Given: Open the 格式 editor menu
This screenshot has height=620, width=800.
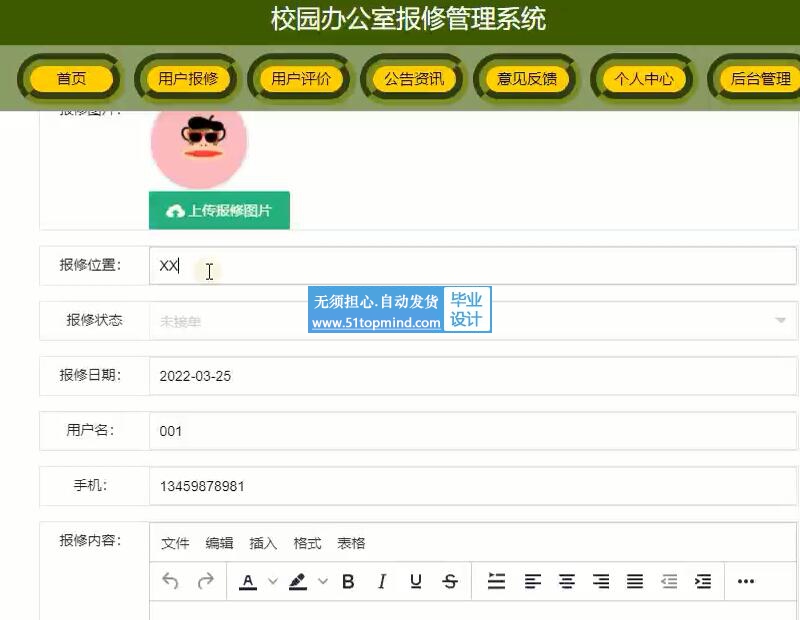Looking at the screenshot, I should [307, 543].
